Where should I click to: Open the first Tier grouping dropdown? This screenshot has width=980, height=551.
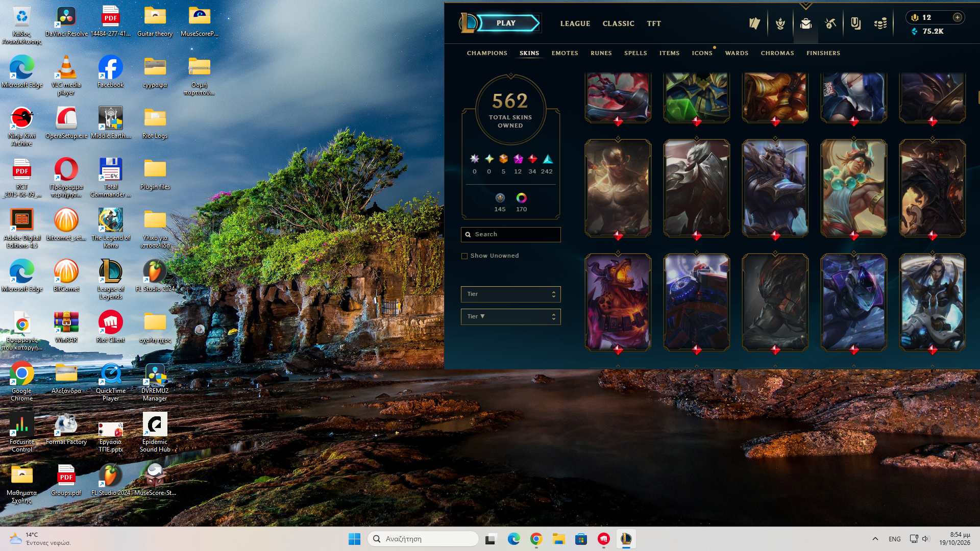(x=510, y=294)
